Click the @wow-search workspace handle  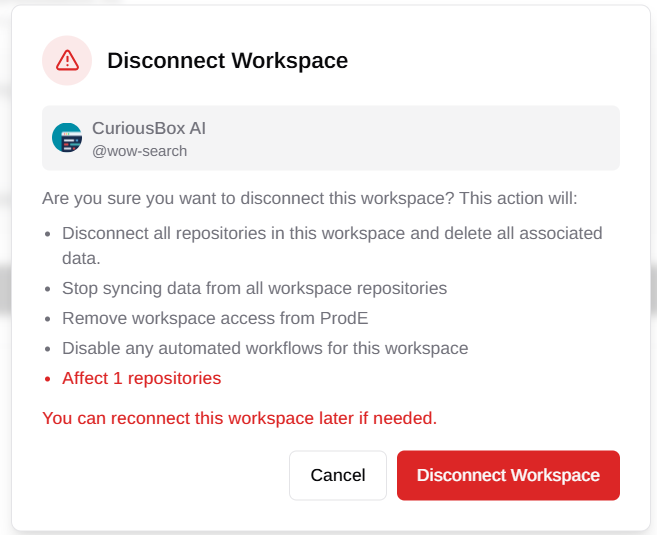tap(140, 151)
